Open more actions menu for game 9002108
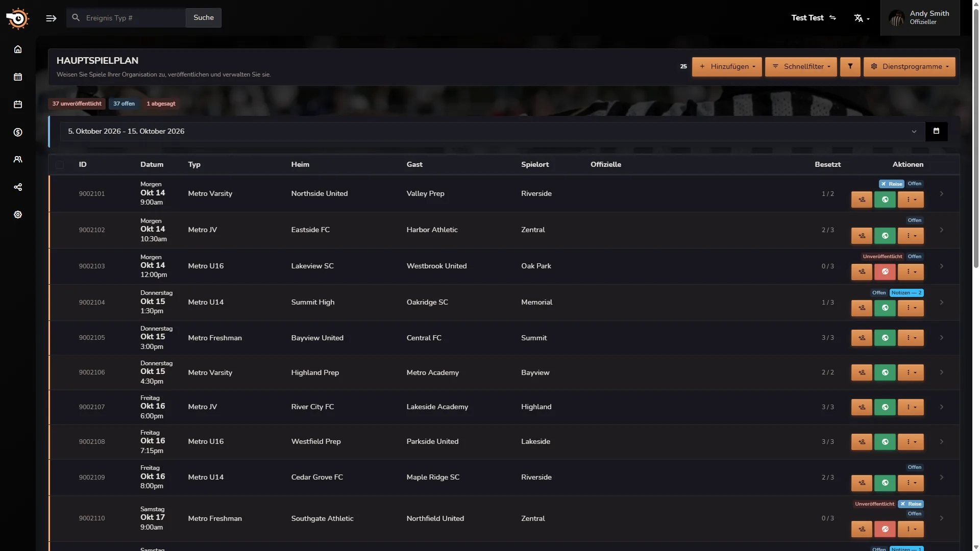980x551 pixels. [911, 442]
